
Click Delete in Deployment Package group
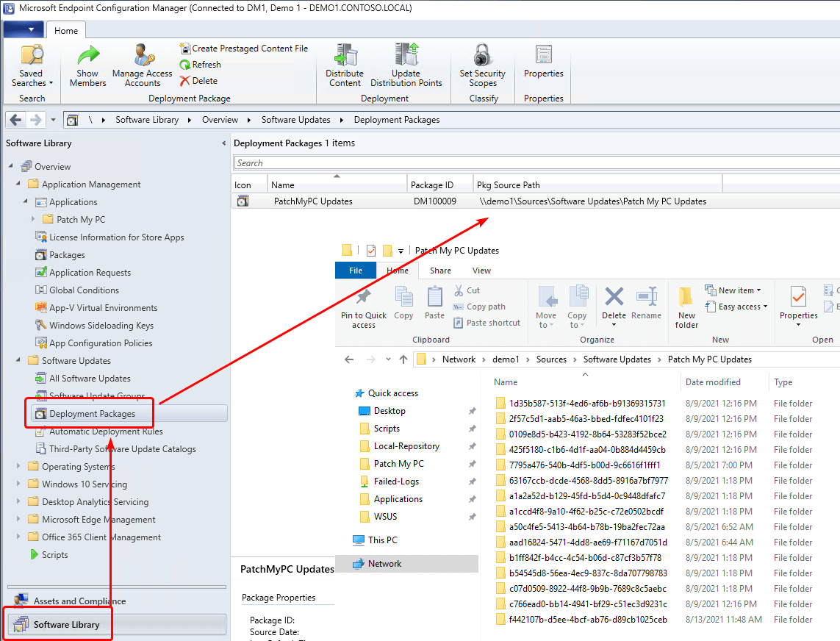198,81
